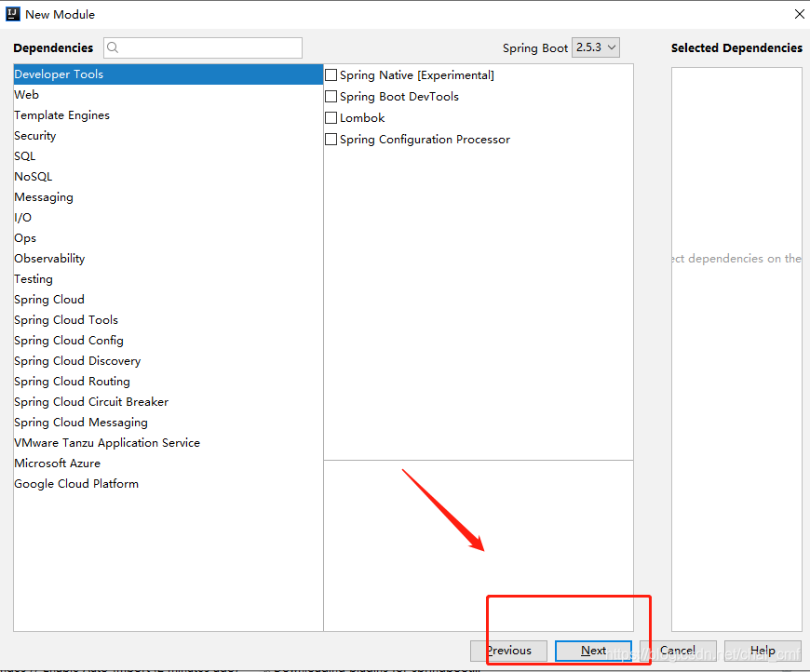Choose Google Cloud Platform category
The width and height of the screenshot is (810, 672).
[x=169, y=484]
